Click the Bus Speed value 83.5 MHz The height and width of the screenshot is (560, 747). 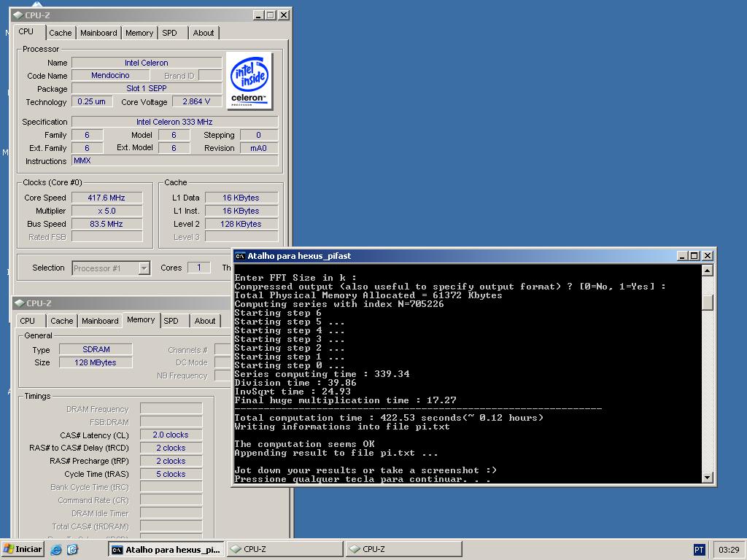coord(107,224)
